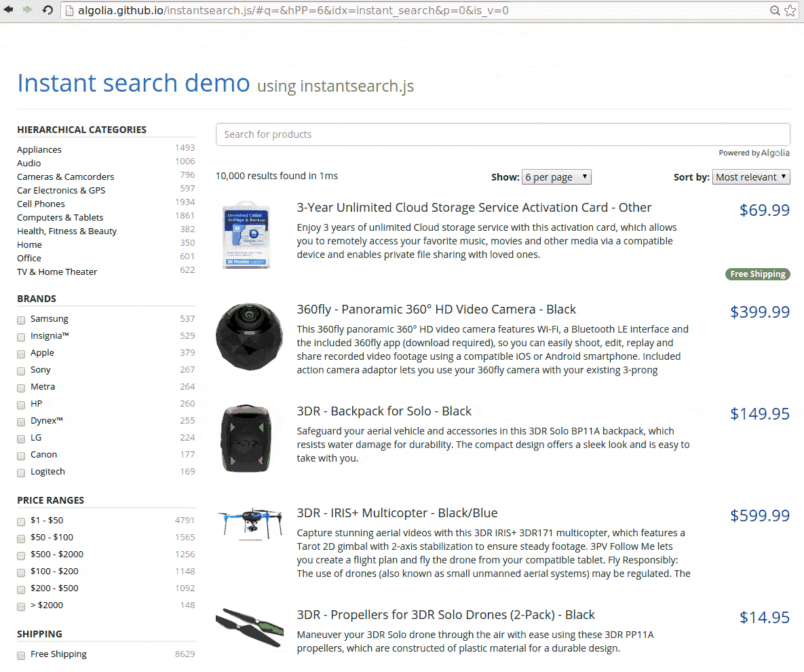
Task: Filter by the $100 - $200 price range
Action: click(x=21, y=572)
